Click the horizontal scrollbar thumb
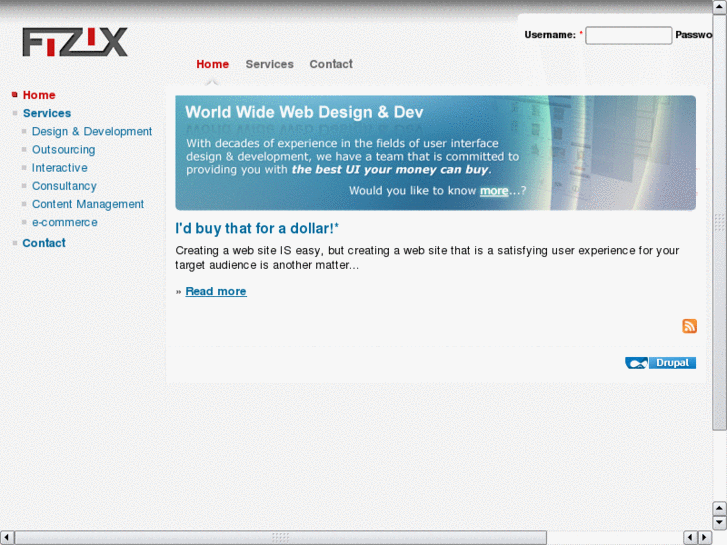This screenshot has height=545, width=727. (281, 538)
